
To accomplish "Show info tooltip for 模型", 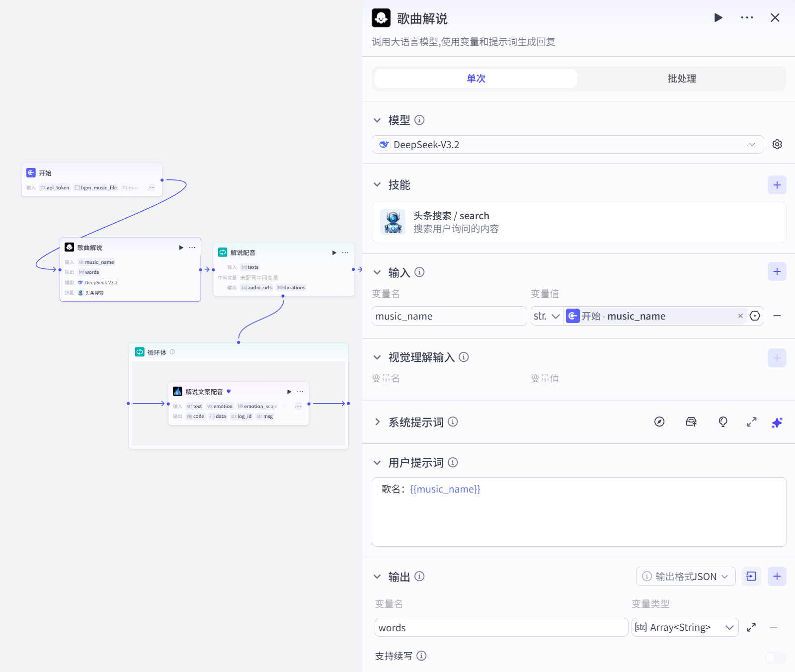I will pos(419,120).
